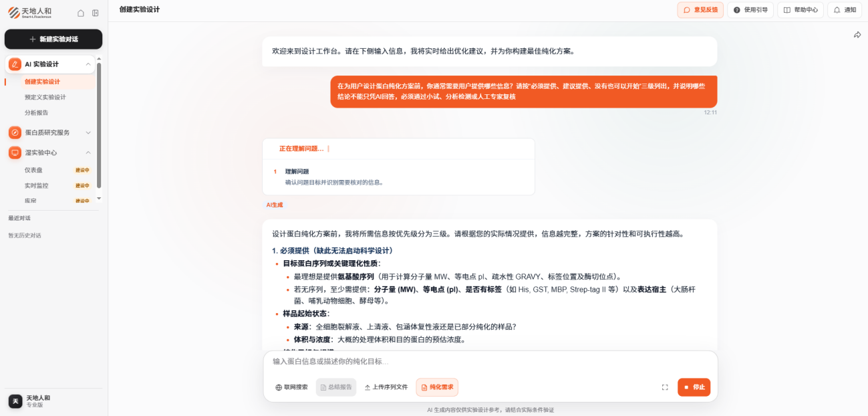Click the 蛋白质研究服务 compass icon

(x=15, y=132)
